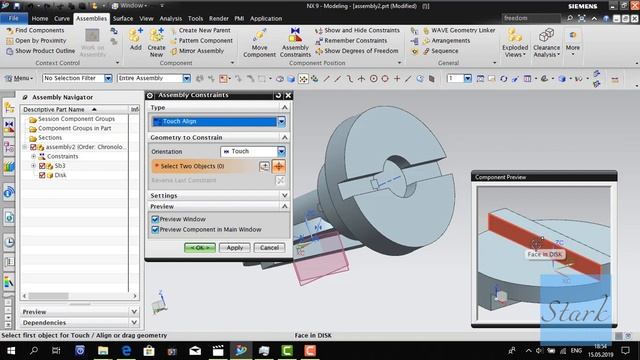Click Show Degrees of Freedom
The height and width of the screenshot is (360, 640).
coord(357,51)
